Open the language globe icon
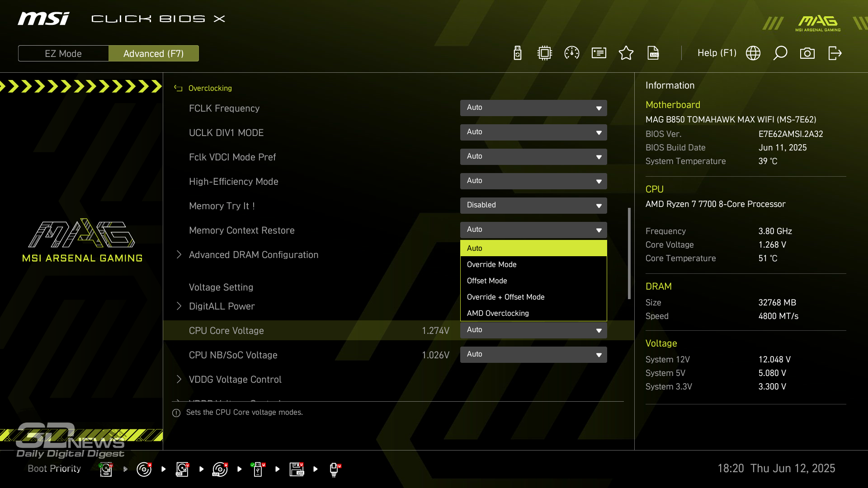Viewport: 868px width, 488px height. (753, 53)
